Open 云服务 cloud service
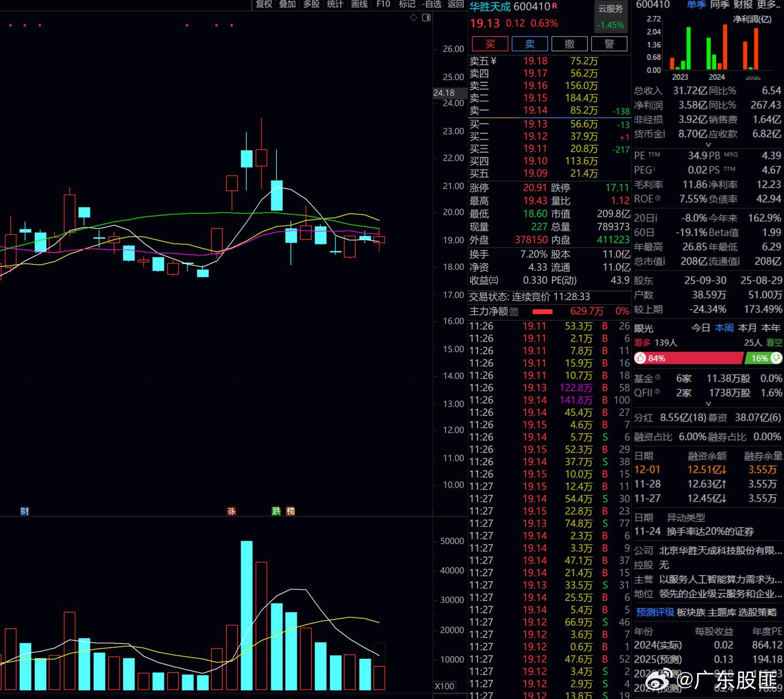Image resolution: width=784 pixels, height=699 pixels. click(610, 9)
